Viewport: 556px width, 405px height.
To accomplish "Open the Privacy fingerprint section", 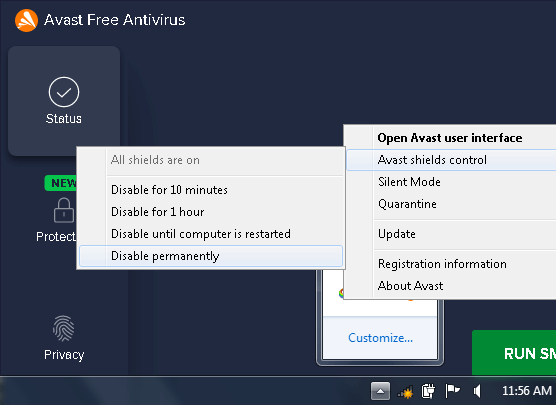I will [x=64, y=338].
